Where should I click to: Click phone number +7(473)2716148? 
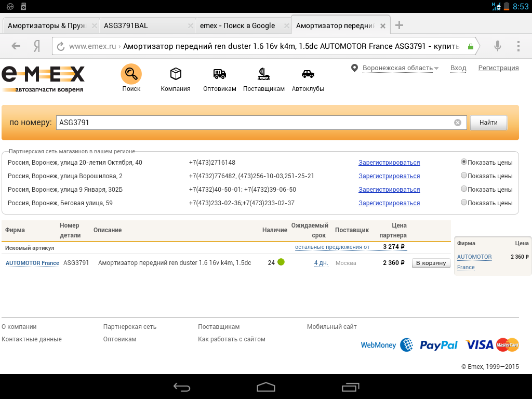[212, 163]
